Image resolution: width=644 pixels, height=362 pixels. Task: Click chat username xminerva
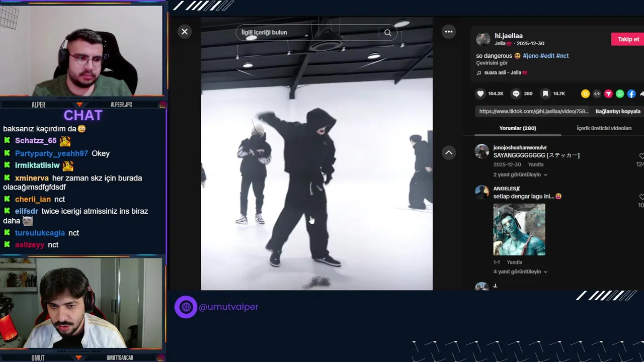tap(32, 178)
